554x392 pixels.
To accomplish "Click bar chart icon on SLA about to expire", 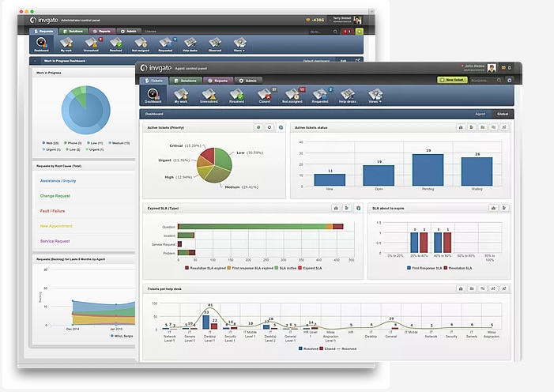I will [x=494, y=208].
